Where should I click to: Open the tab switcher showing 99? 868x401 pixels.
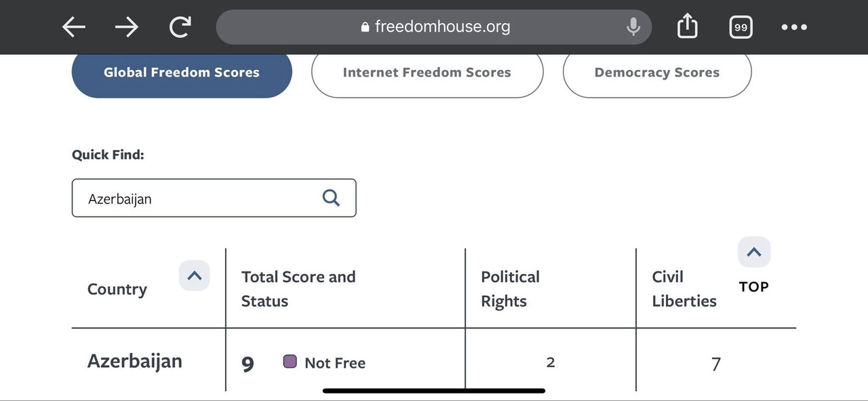coord(741,27)
